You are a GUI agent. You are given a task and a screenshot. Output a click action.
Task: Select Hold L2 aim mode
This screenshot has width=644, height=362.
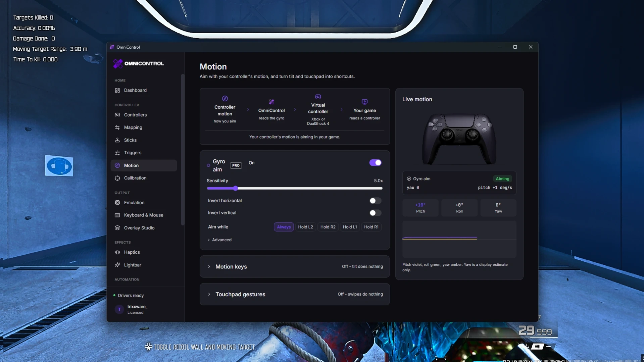point(305,227)
